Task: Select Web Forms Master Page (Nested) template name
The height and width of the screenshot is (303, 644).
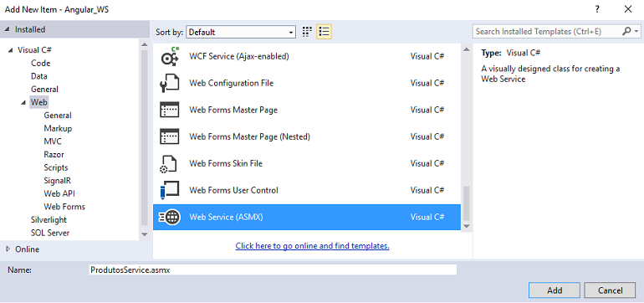Action: click(x=250, y=136)
